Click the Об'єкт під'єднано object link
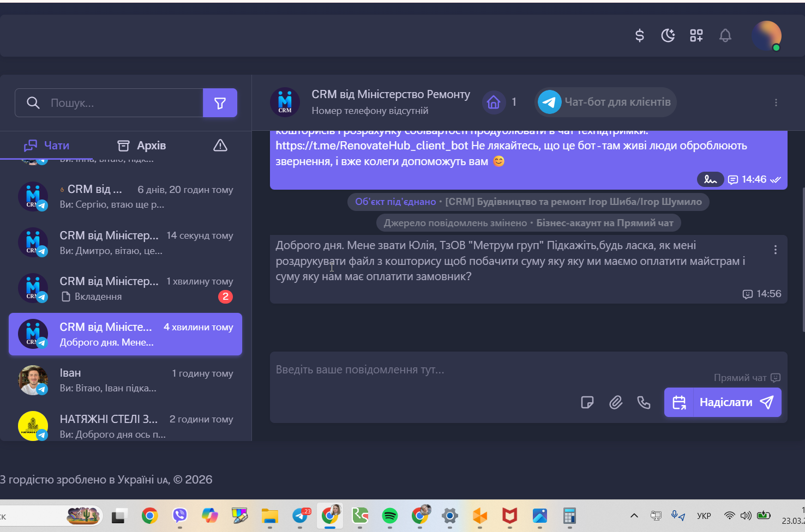Screen dimensions: 805x532 click(x=395, y=202)
